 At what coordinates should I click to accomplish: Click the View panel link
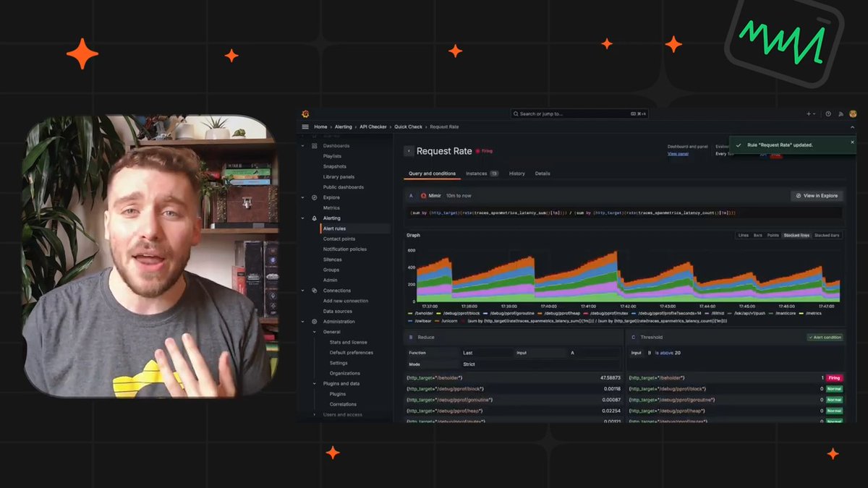678,154
